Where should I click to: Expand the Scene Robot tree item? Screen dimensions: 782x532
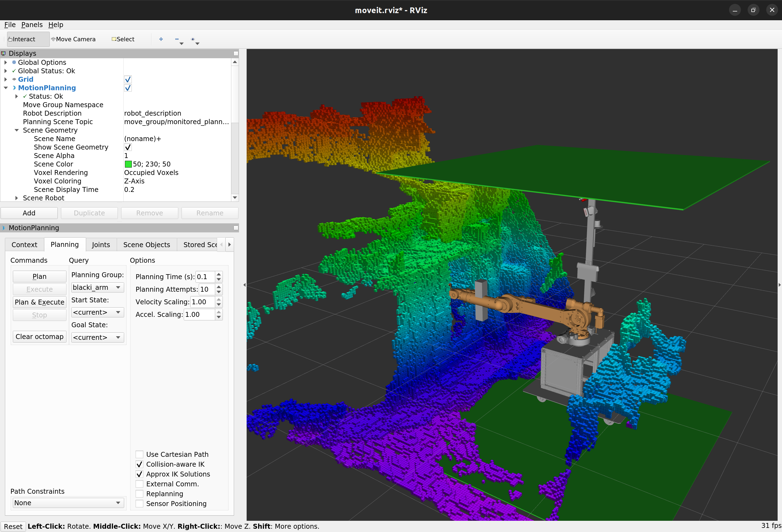tap(16, 198)
